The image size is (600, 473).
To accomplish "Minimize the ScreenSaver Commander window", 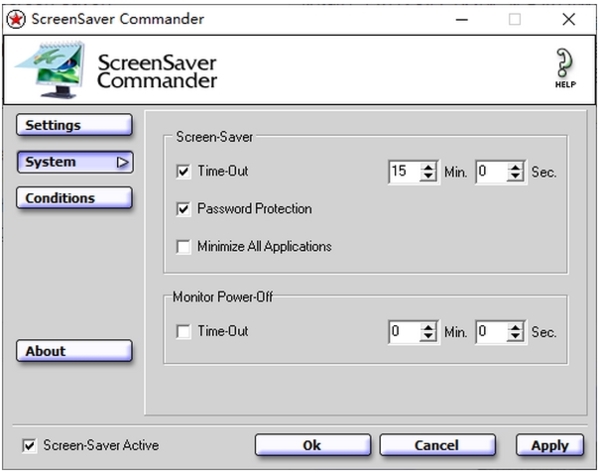I will click(462, 19).
